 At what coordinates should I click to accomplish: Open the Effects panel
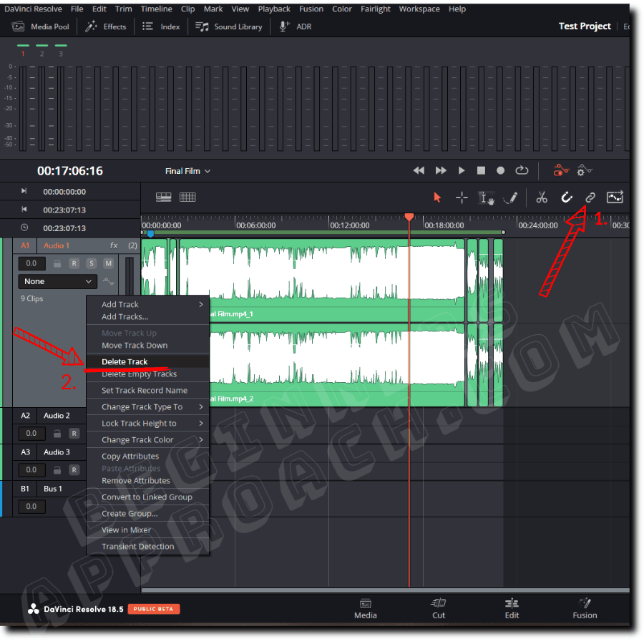point(106,26)
